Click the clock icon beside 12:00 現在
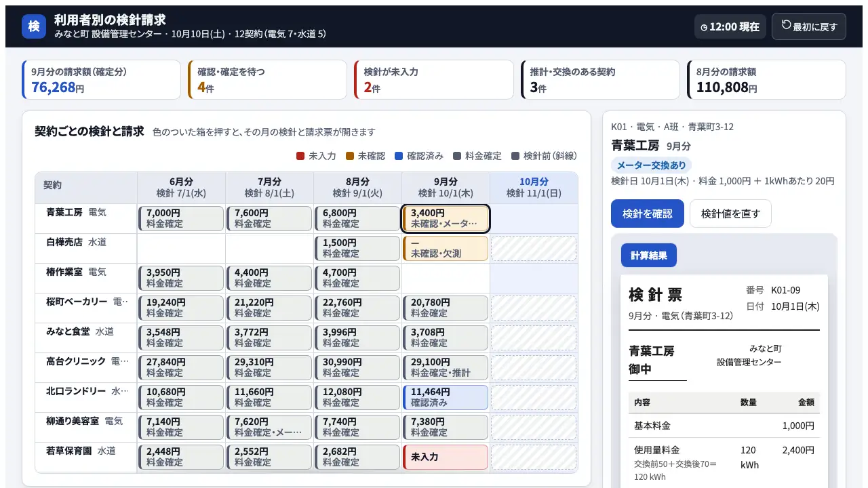Screen dimensions: 868x488 (704, 27)
